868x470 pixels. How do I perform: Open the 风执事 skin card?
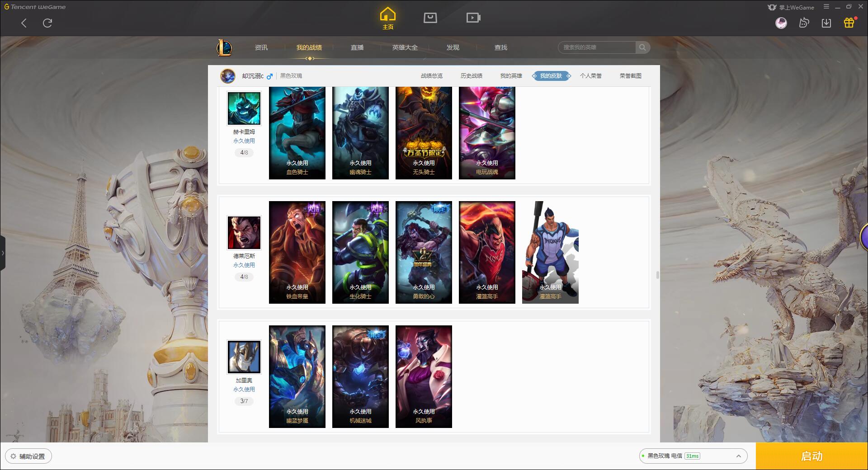pyautogui.click(x=424, y=376)
